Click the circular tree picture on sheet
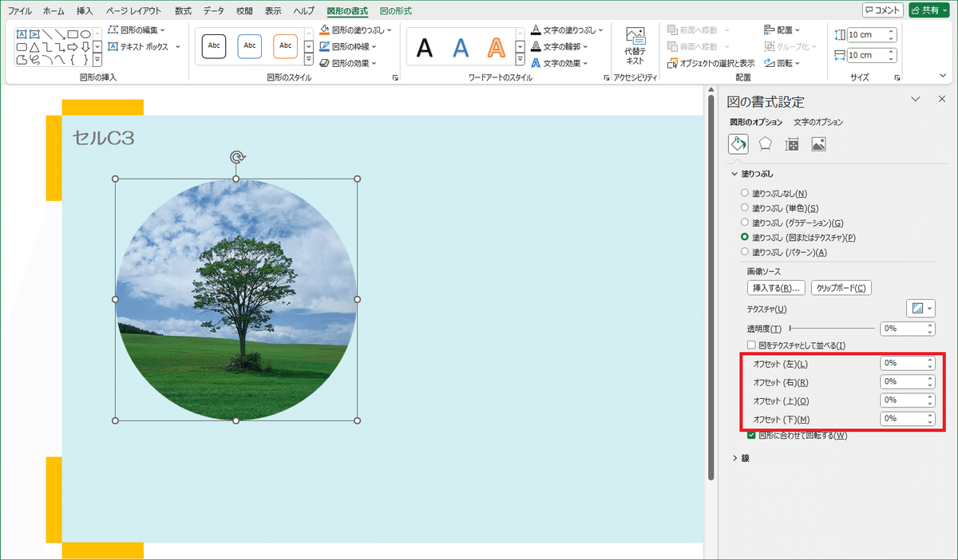The height and width of the screenshot is (560, 958). point(236,300)
